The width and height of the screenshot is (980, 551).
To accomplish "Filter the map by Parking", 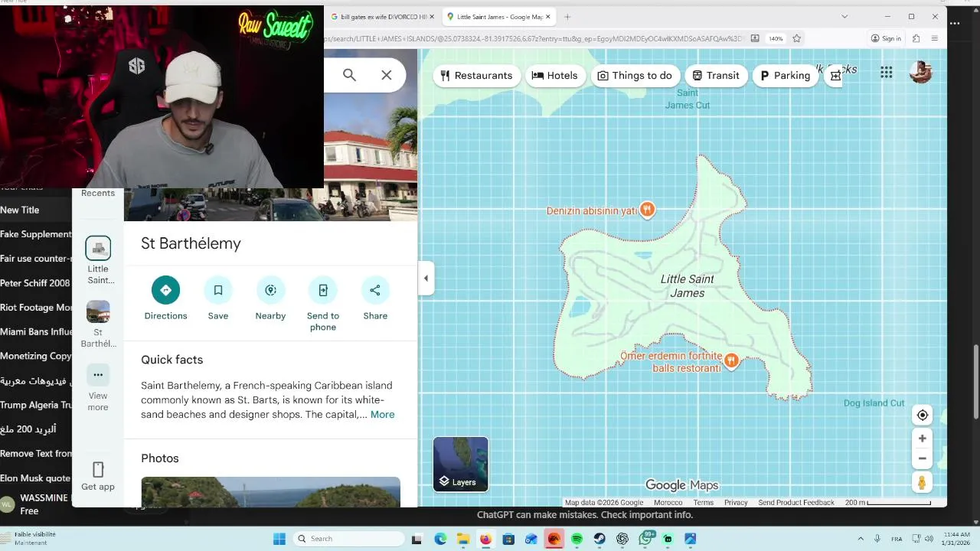I will [785, 75].
